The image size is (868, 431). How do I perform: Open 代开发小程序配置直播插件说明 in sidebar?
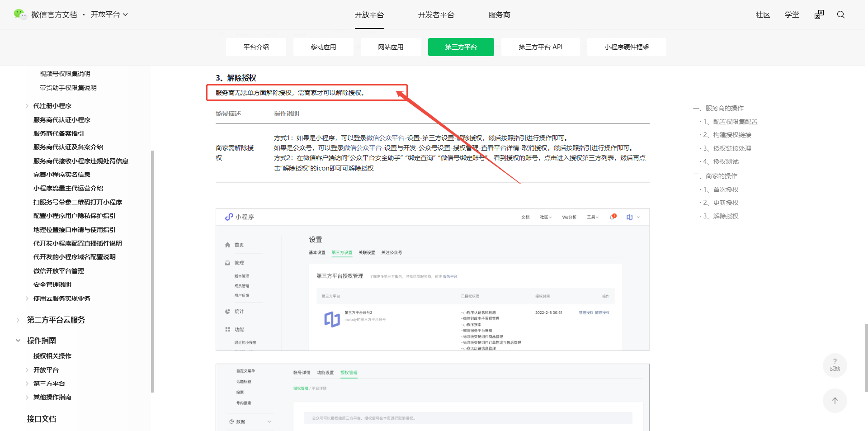[78, 243]
